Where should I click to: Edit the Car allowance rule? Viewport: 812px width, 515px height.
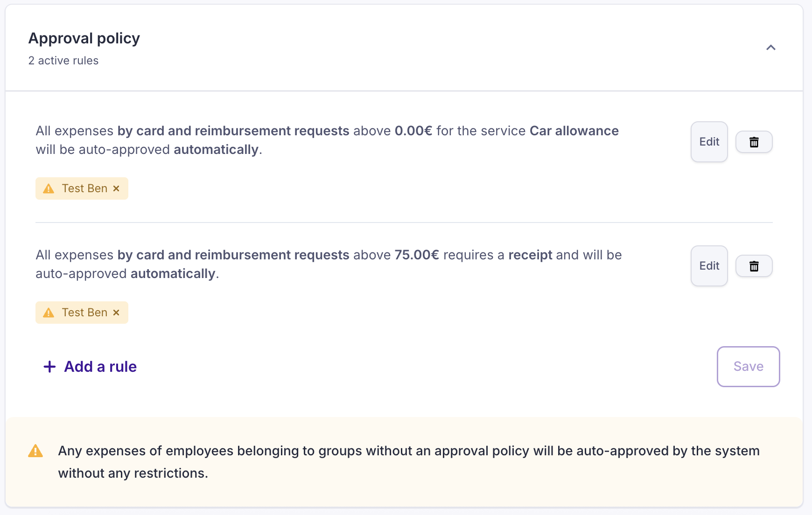click(x=709, y=142)
